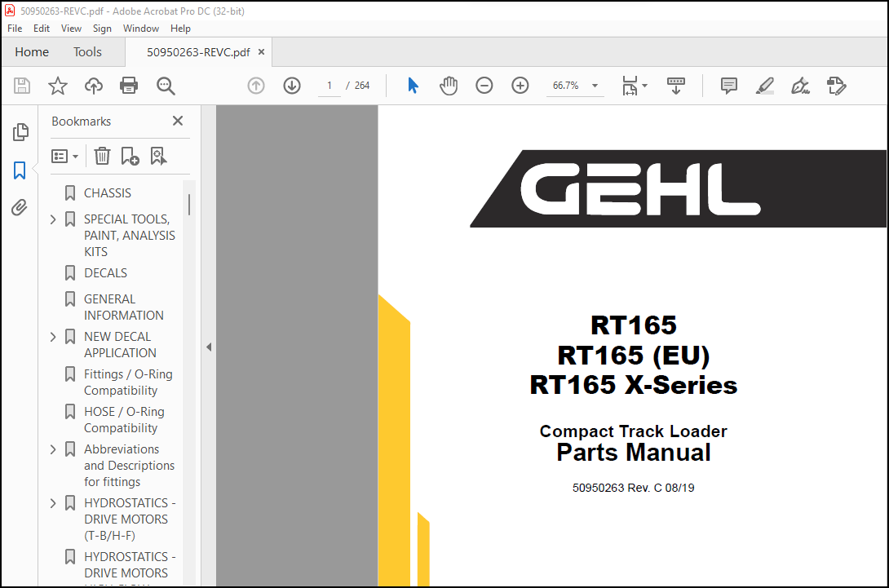Close the Bookmarks panel
The width and height of the screenshot is (889, 588).
coord(178,121)
